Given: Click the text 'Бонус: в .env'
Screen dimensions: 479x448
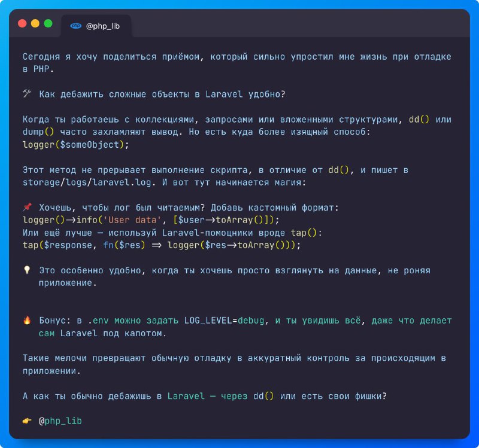Looking at the screenshot, I should point(74,321).
